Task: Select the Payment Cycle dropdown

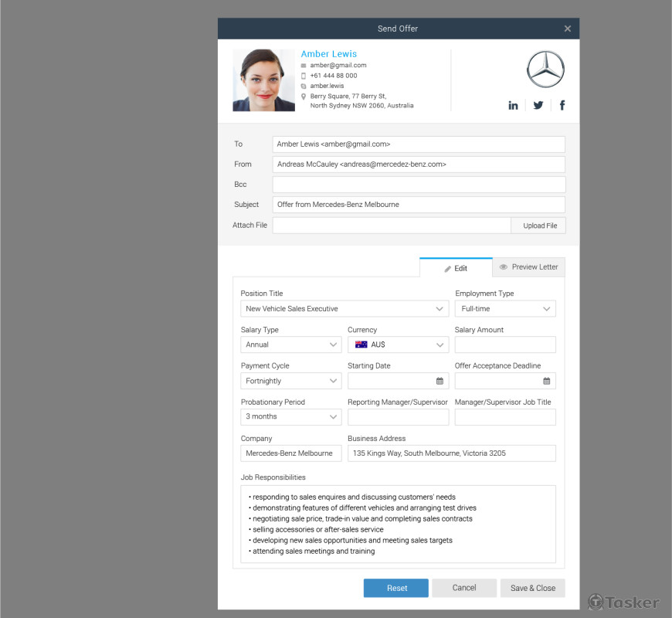Action: tap(291, 381)
